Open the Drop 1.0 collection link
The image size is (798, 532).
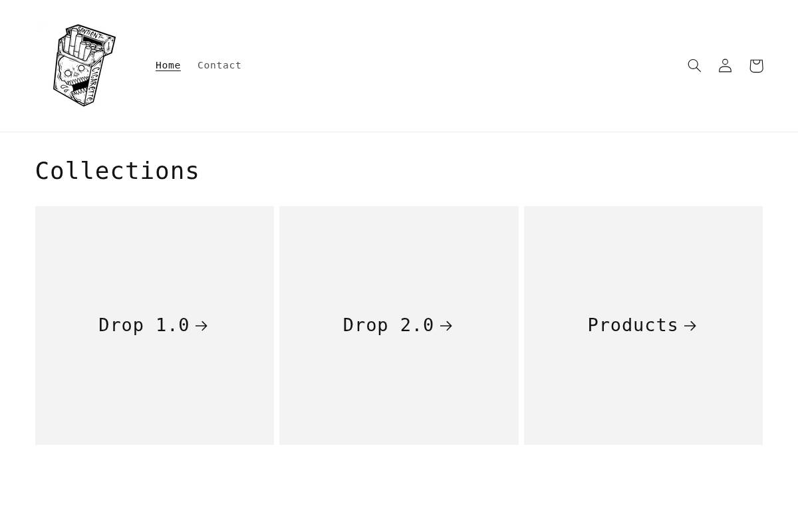coord(144,325)
